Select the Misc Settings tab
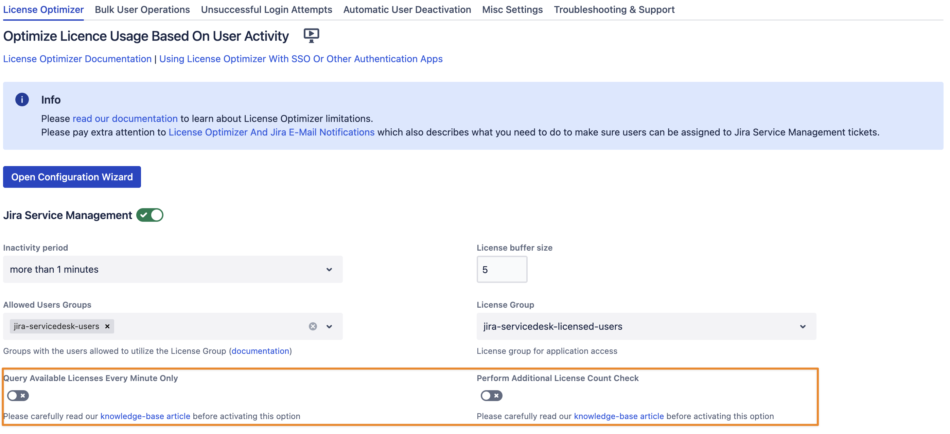Viewport: 950px width, 434px height. [512, 10]
